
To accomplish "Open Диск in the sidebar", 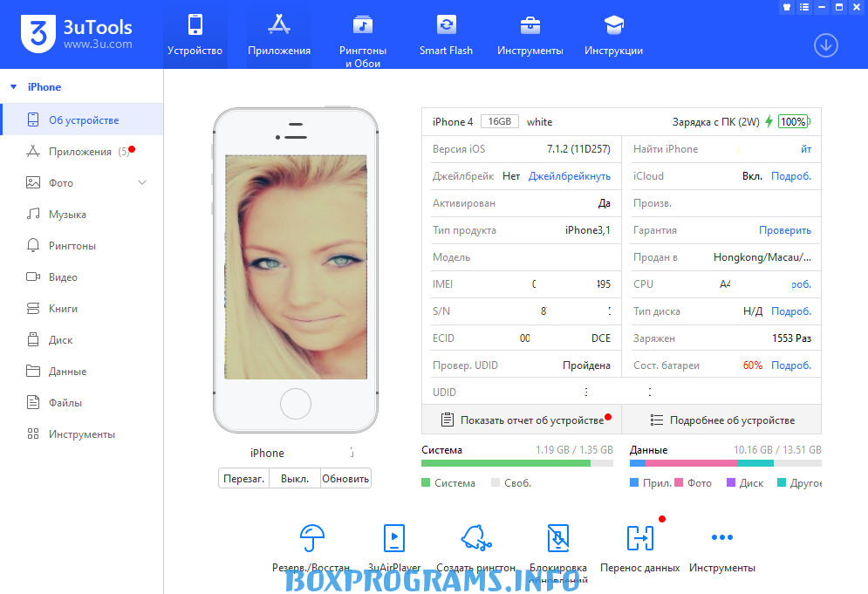I will [x=82, y=340].
